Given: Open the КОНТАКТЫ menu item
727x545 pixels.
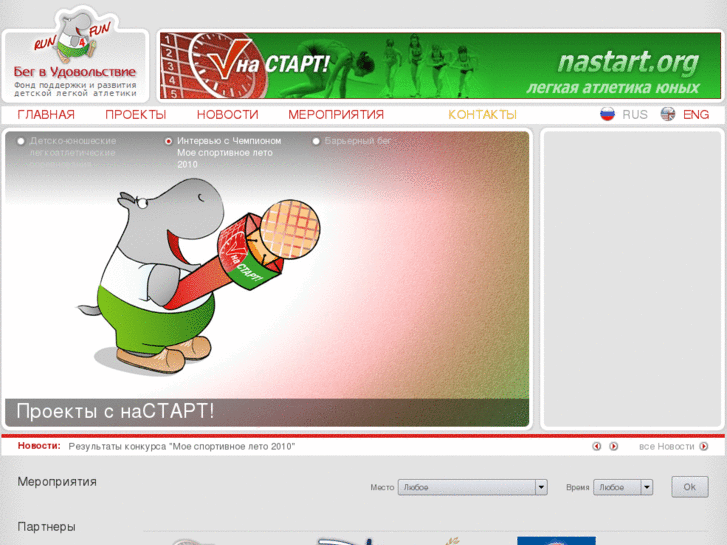Looking at the screenshot, I should pos(482,115).
